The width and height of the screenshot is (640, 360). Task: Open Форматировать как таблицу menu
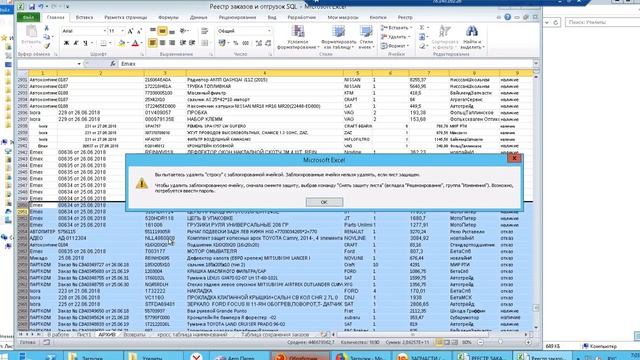338,37
